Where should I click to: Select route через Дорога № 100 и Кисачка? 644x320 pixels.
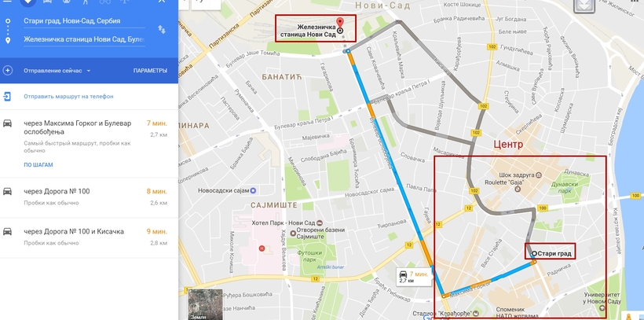click(x=89, y=237)
